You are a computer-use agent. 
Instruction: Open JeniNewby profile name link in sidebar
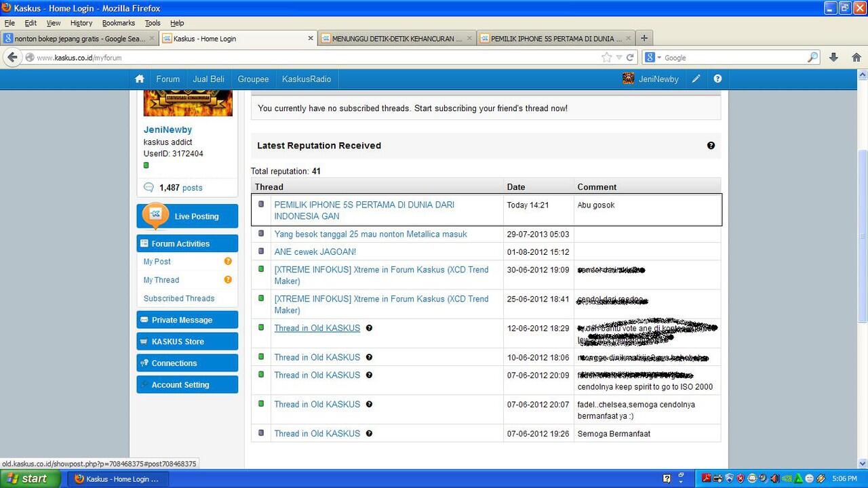click(167, 129)
